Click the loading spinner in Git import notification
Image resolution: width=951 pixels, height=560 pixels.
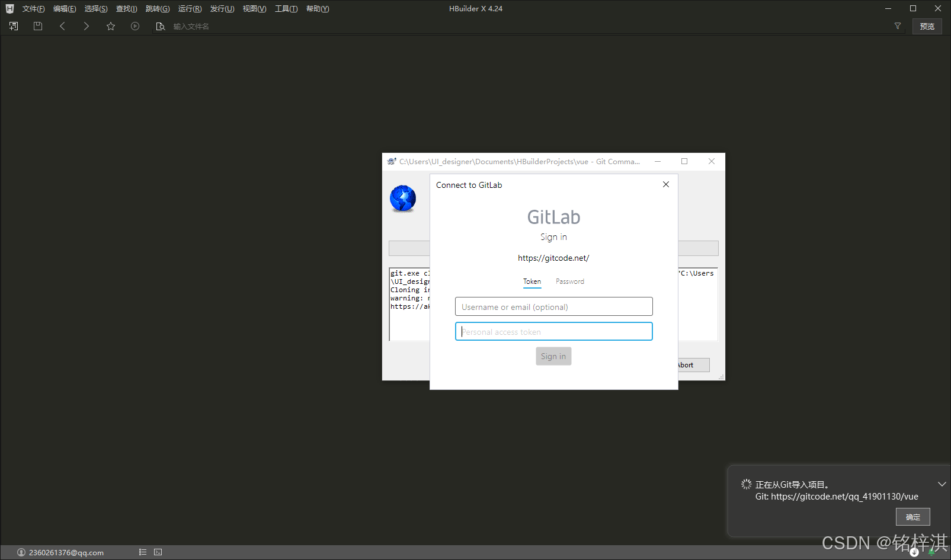746,484
